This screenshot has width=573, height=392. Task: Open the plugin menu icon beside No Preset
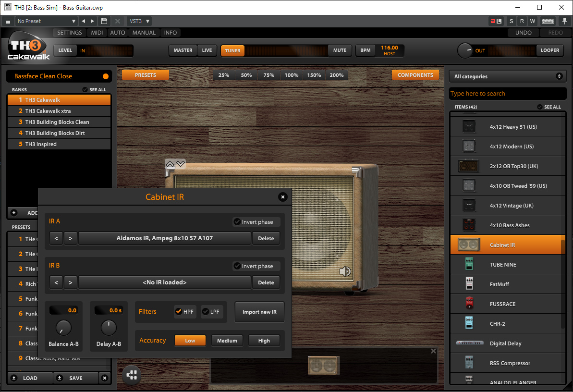click(8, 21)
